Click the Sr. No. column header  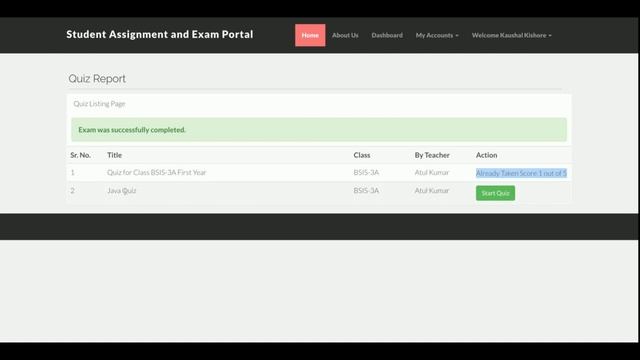[80, 155]
